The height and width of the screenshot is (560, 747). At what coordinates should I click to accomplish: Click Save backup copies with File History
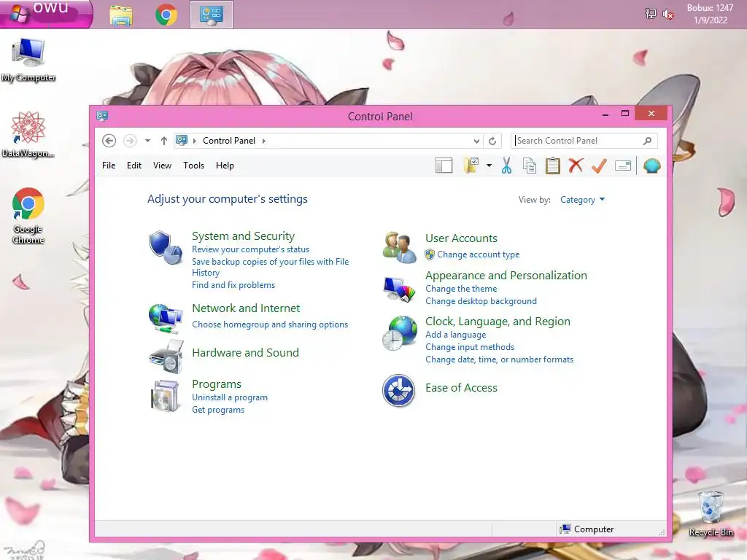point(270,267)
